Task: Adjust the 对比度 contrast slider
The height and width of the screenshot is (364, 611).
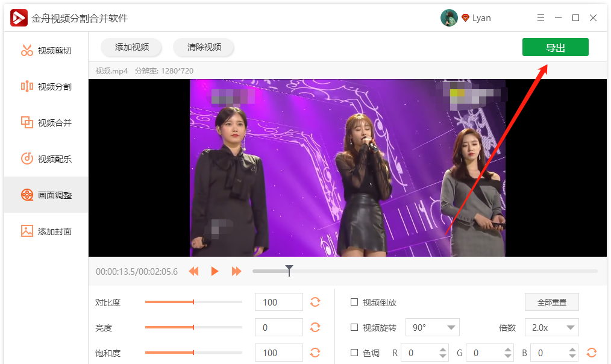Action: coord(193,302)
